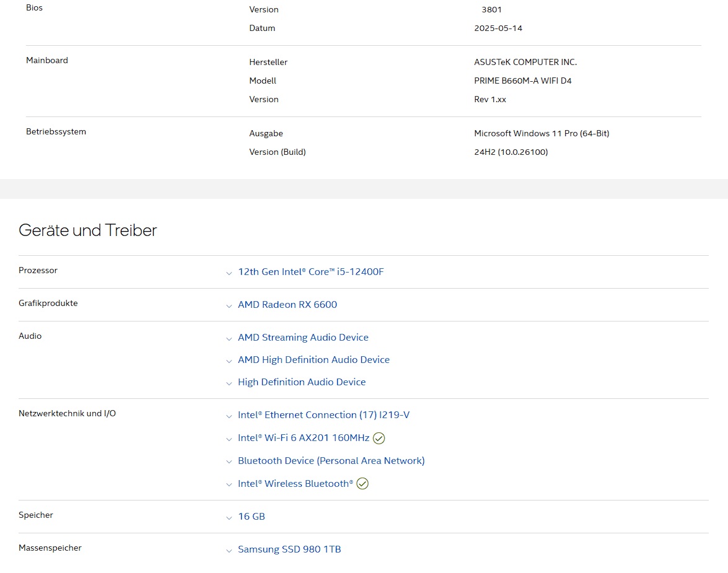The height and width of the screenshot is (573, 728).
Task: Click the Massenspeicher row label
Action: (50, 548)
